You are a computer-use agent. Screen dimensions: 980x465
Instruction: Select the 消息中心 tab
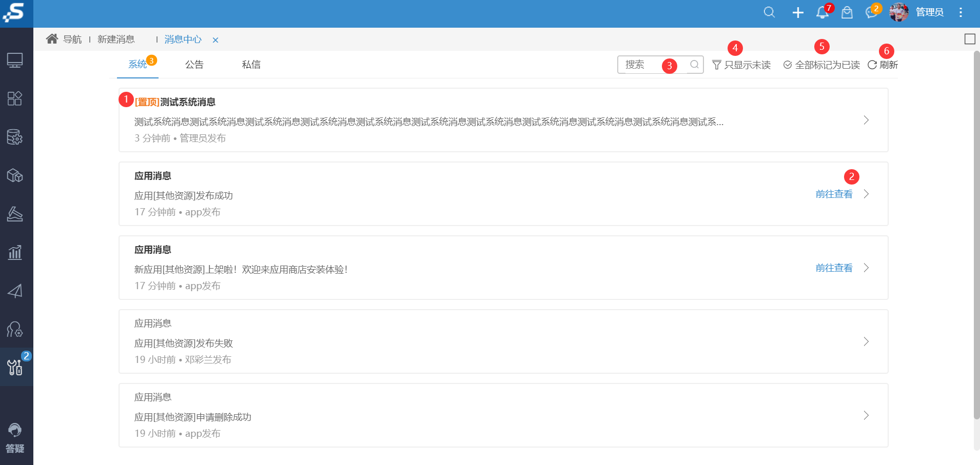183,39
